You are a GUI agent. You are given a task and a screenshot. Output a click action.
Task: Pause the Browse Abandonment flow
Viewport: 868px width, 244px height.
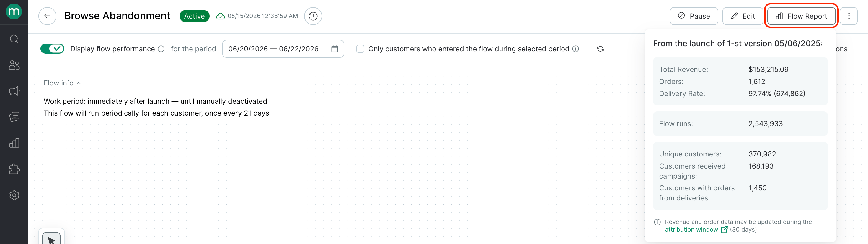[x=694, y=16]
